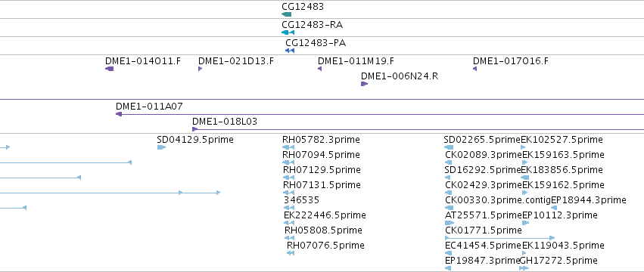Click the RH07076.5prime arrow glyph
This screenshot has height=272, width=644.
(291, 253)
